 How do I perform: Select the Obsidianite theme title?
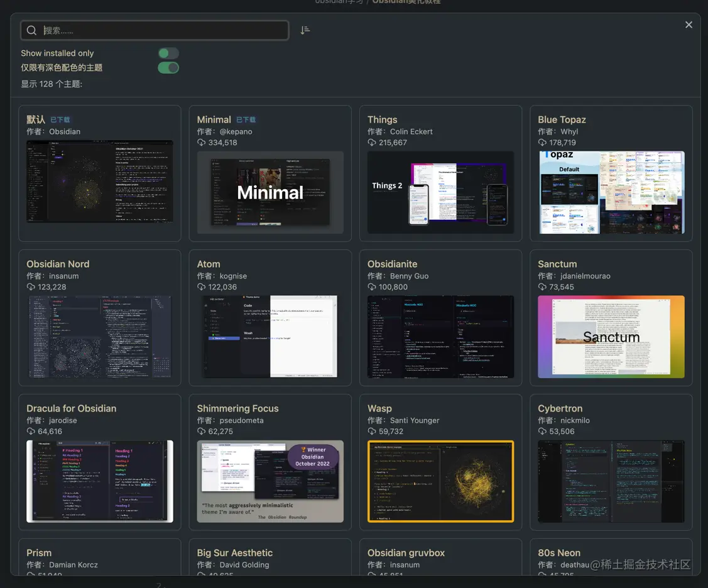coord(393,264)
